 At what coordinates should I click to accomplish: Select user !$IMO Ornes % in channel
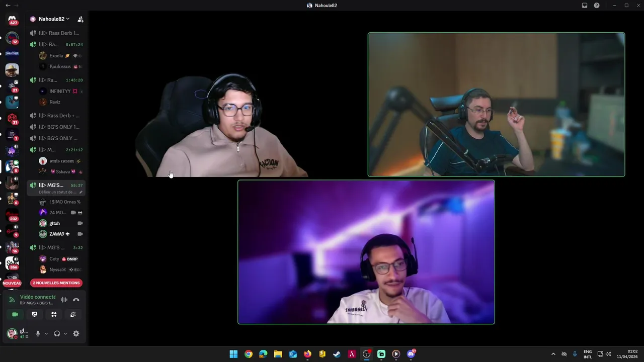click(x=60, y=202)
